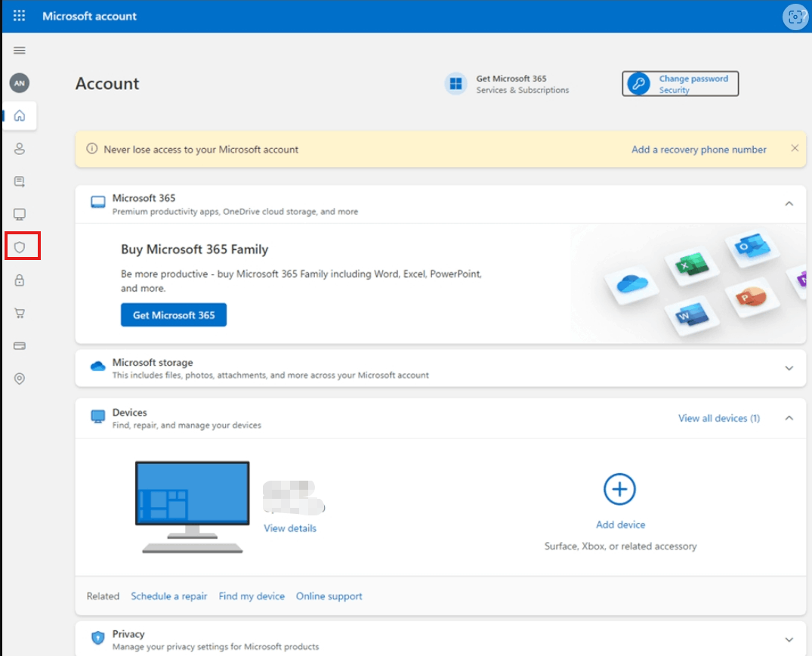
Task: Click the Add device link text
Action: pos(620,524)
